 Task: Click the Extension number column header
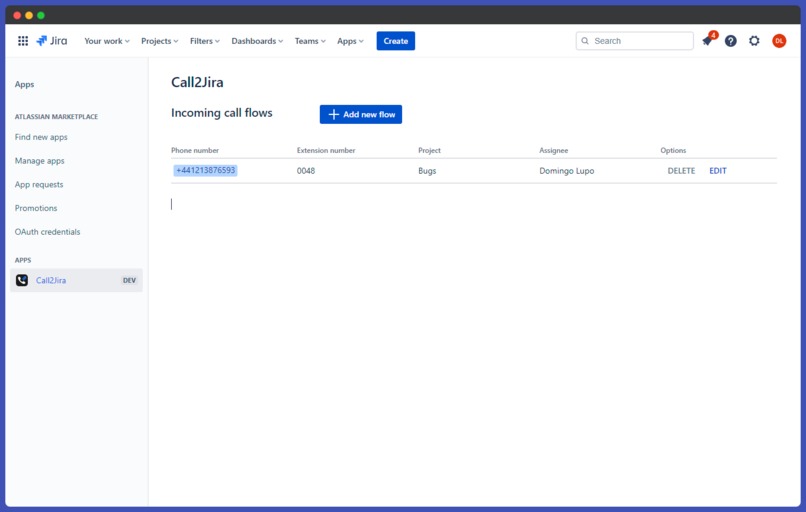[x=326, y=150]
